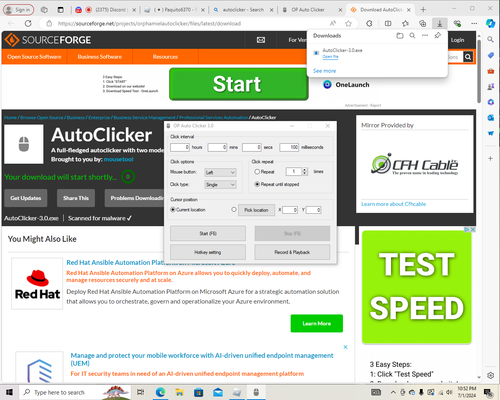Click the Start (F6) button

point(208,233)
